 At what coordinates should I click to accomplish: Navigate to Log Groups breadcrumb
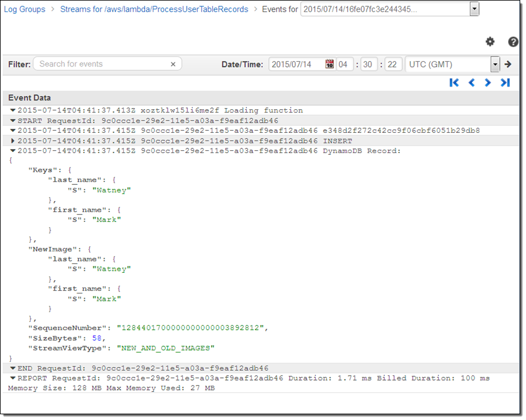pyautogui.click(x=24, y=9)
